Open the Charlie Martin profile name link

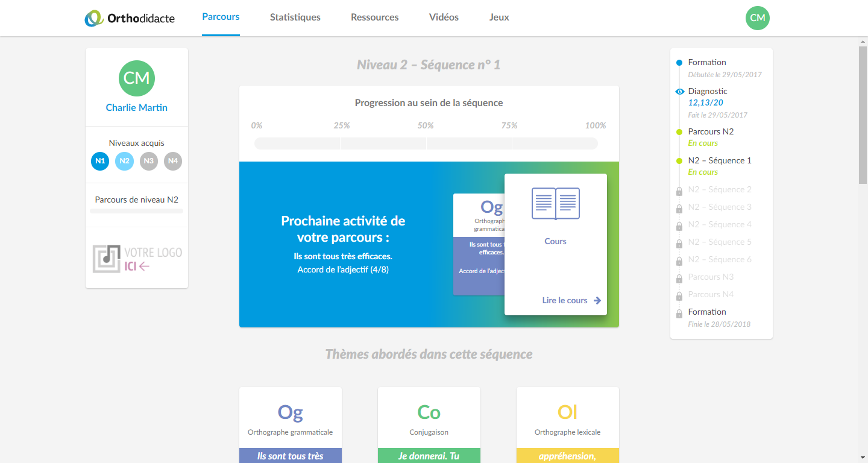point(137,108)
